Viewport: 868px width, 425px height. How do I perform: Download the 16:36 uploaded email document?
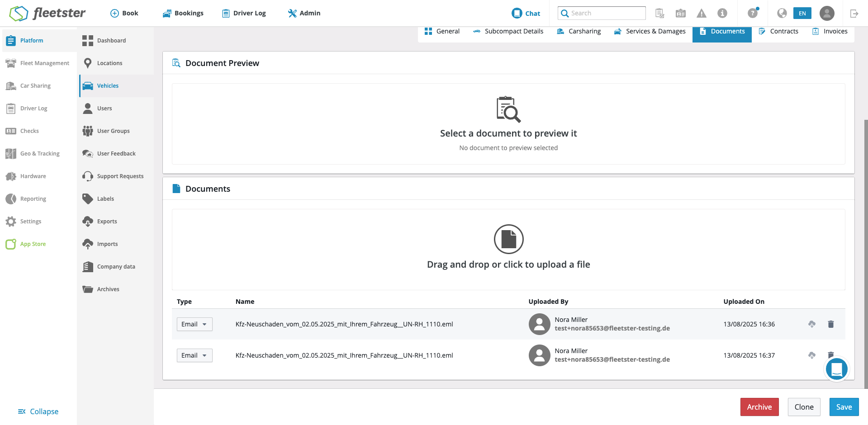pos(812,324)
